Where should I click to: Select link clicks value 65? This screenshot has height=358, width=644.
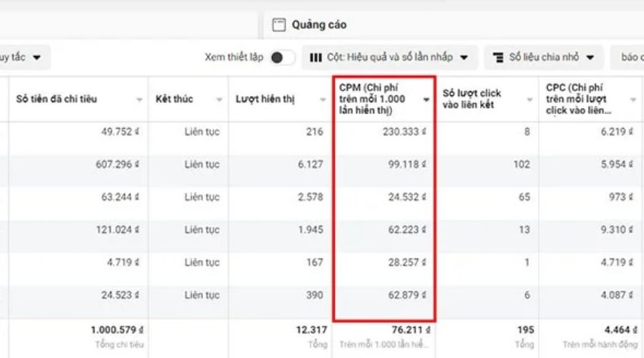[x=524, y=198]
